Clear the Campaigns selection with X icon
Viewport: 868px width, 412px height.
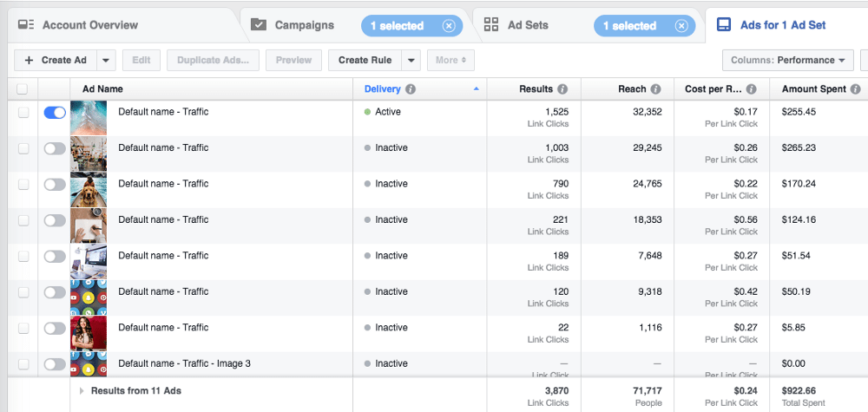point(449,26)
